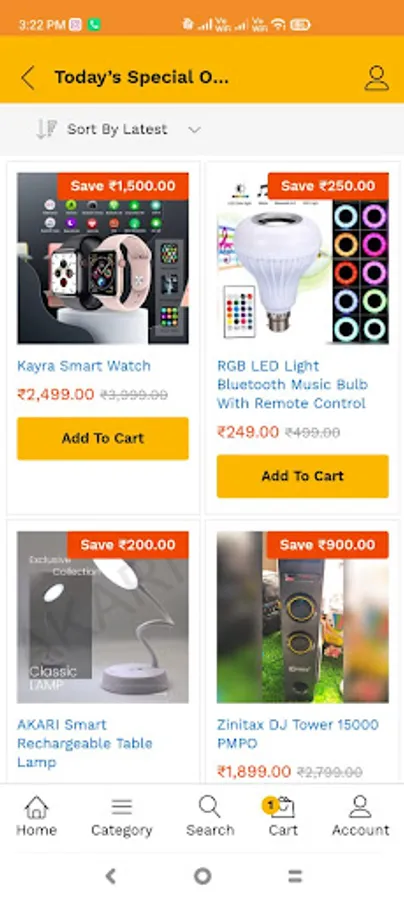Open the user profile icon in the header

coord(376,78)
